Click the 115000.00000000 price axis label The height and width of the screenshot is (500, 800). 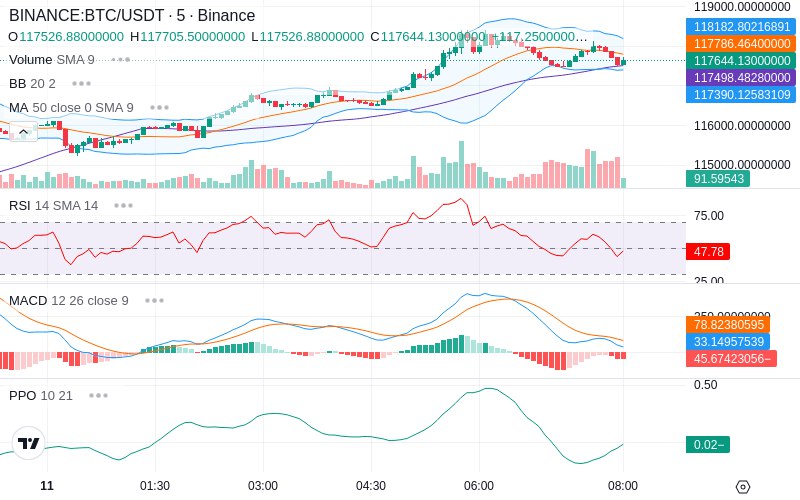coord(742,164)
